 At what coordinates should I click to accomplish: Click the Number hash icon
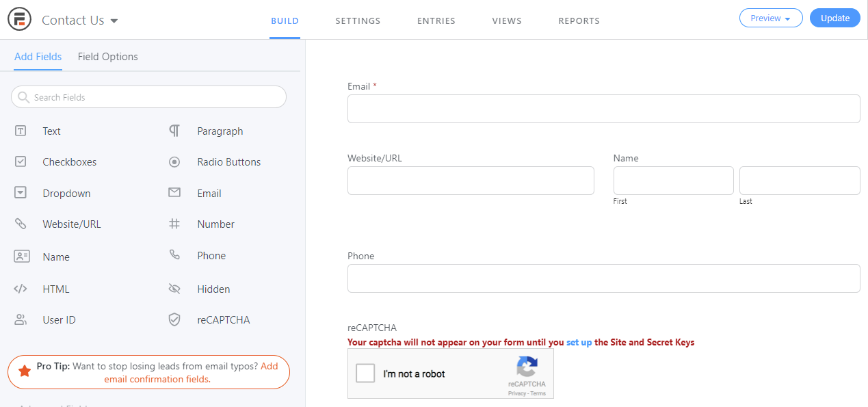[x=174, y=224]
